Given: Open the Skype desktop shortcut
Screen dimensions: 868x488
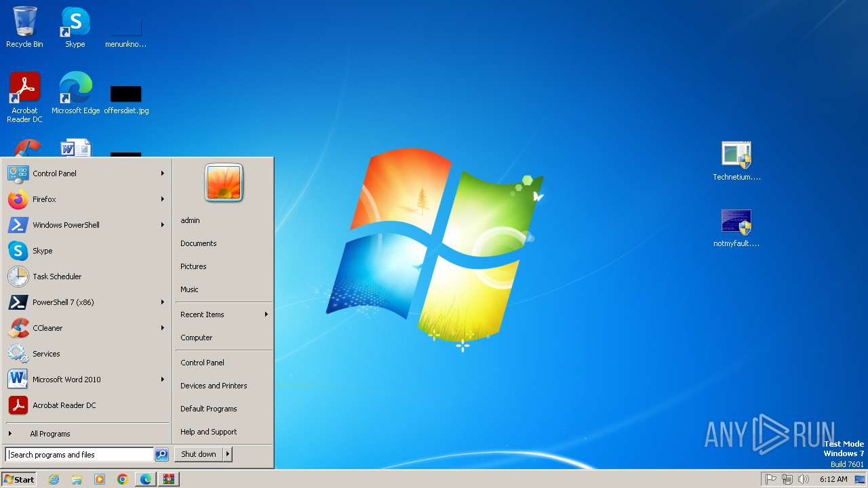Looking at the screenshot, I should [x=75, y=27].
